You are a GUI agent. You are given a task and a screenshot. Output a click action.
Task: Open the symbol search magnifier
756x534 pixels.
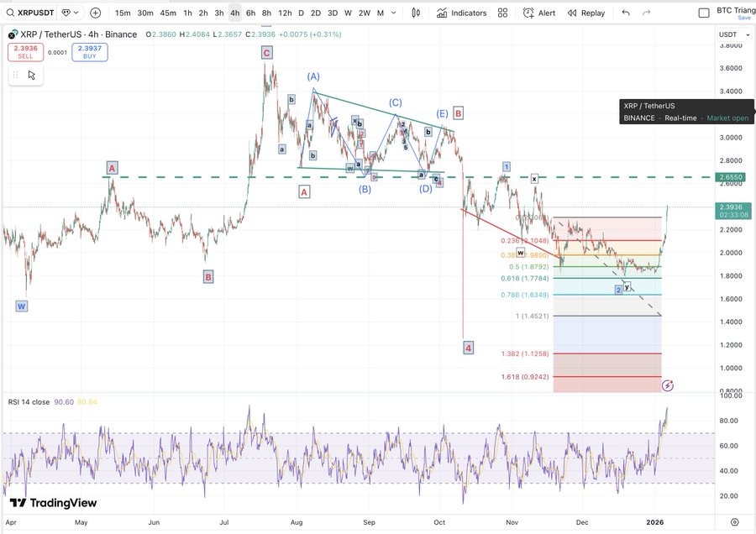click(x=8, y=13)
